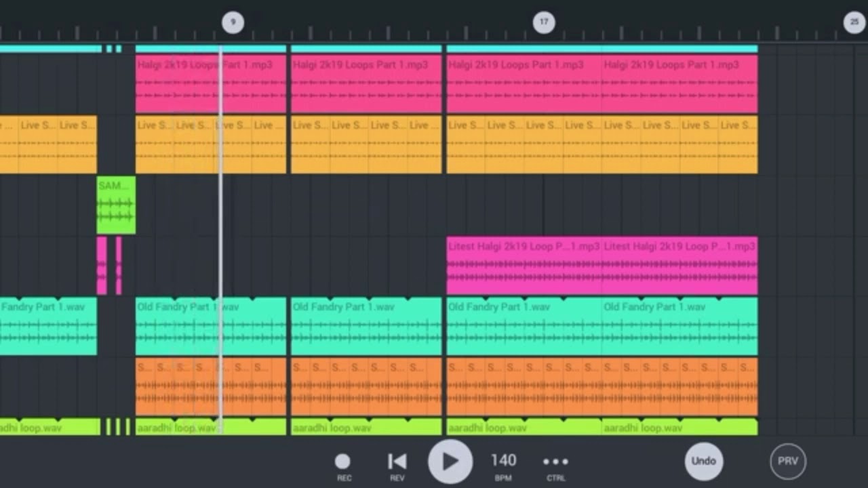Image resolution: width=868 pixels, height=488 pixels.
Task: Select the green SAM... audio clip
Action: pos(116,205)
